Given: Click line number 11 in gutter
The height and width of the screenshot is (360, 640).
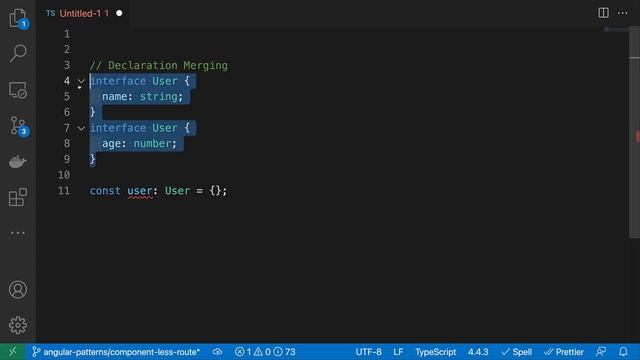Looking at the screenshot, I should click(x=64, y=191).
